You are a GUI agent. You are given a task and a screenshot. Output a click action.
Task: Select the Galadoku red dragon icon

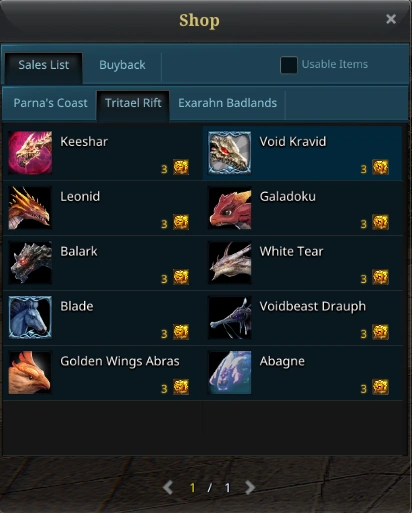click(x=230, y=208)
